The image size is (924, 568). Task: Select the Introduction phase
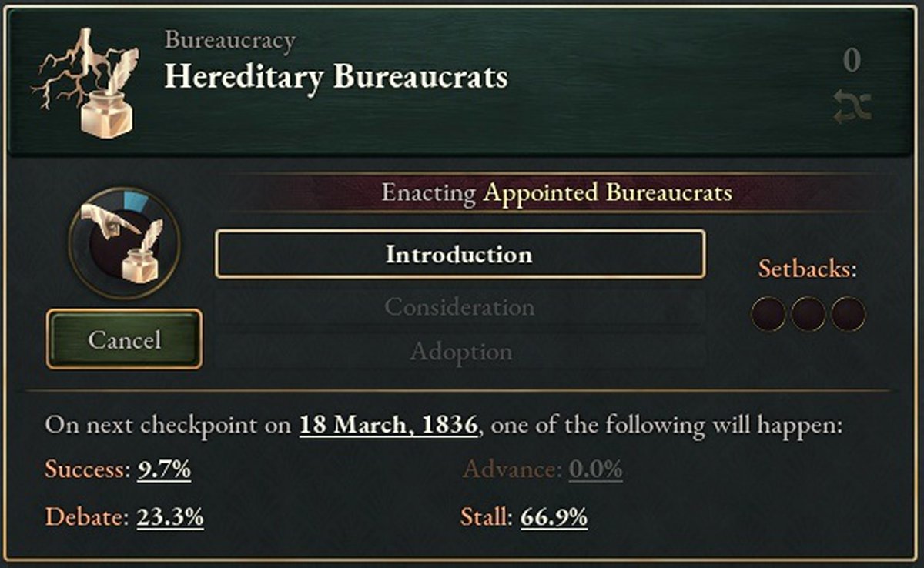coord(460,254)
